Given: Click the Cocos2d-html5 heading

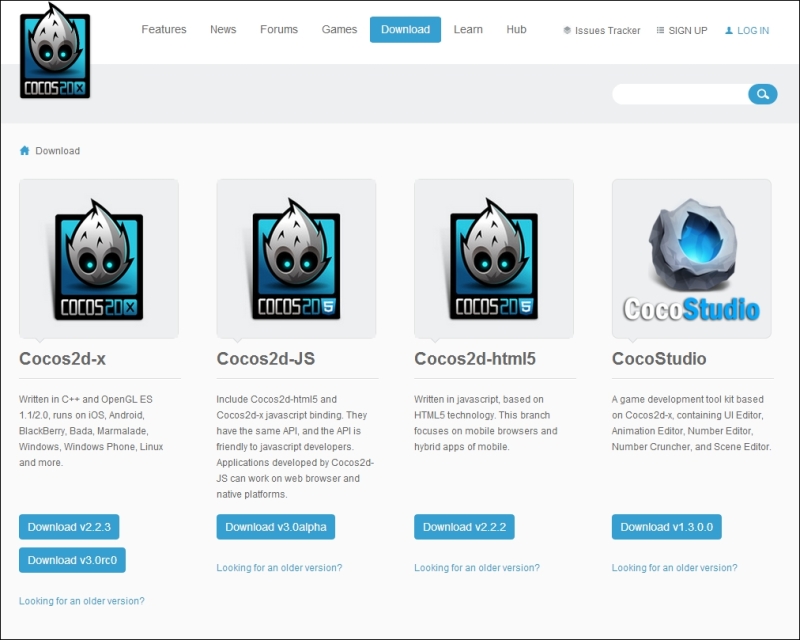Looking at the screenshot, I should pyautogui.click(x=475, y=359).
